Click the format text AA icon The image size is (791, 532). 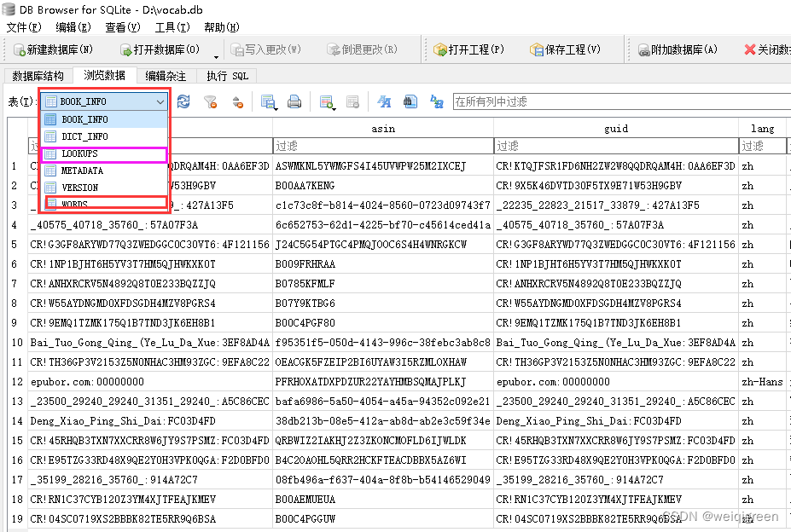(384, 101)
